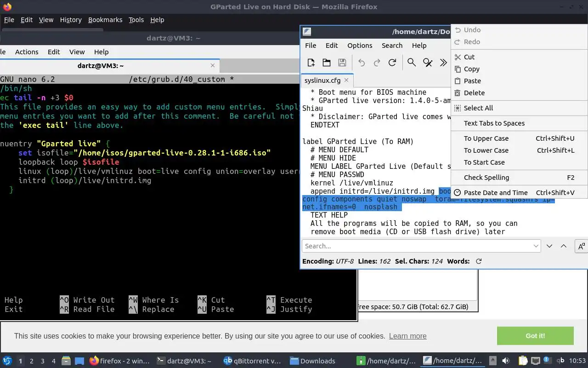The height and width of the screenshot is (368, 588).
Task: Click the network tray icon
Action: coord(535,361)
